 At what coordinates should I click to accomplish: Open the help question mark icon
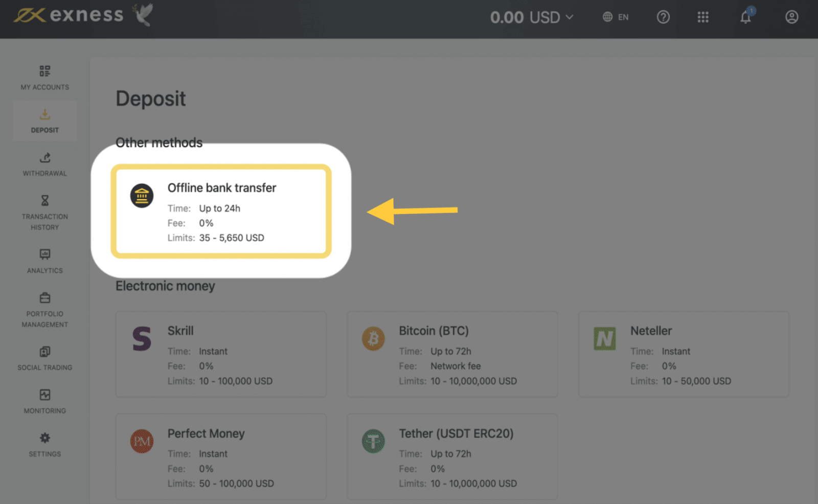[x=663, y=17]
